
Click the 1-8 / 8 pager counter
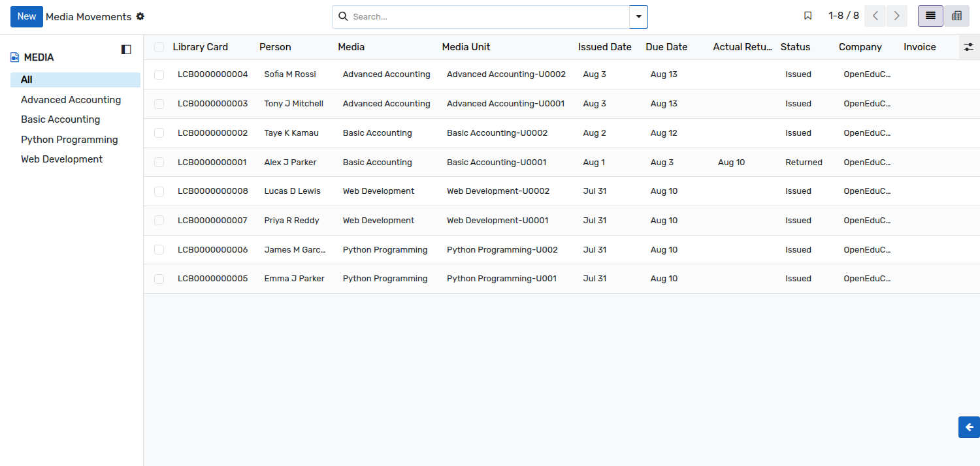click(x=843, y=16)
